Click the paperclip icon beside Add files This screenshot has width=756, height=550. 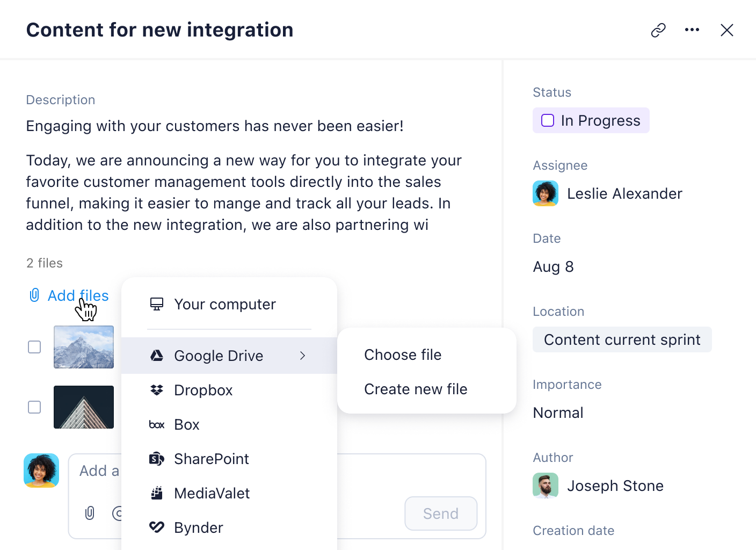point(34,295)
